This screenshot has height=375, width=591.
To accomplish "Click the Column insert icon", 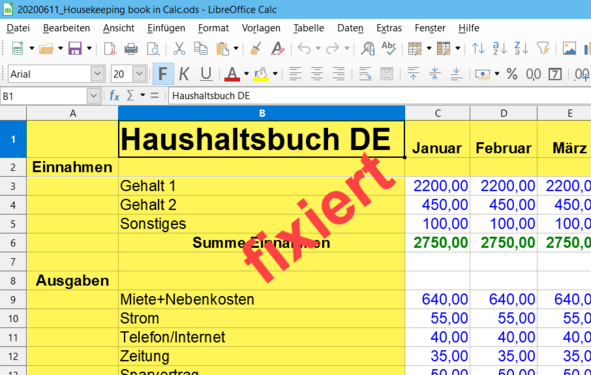I will click(444, 49).
